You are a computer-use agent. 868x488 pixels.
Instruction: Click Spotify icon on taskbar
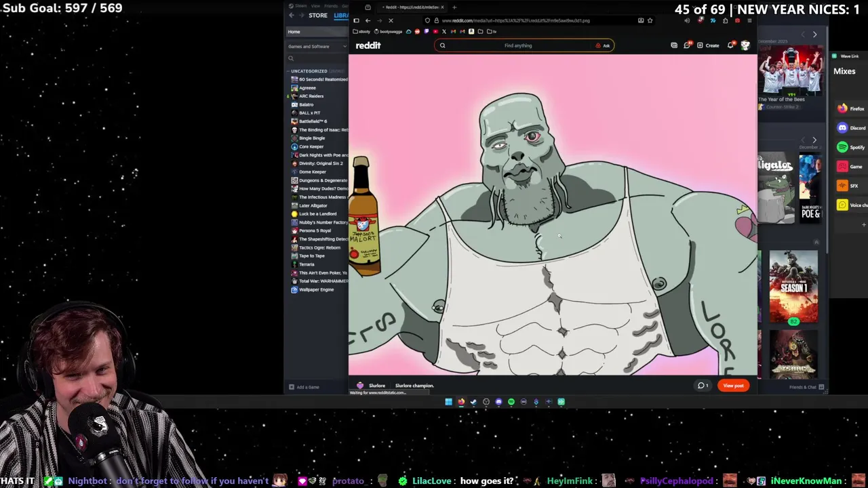511,402
